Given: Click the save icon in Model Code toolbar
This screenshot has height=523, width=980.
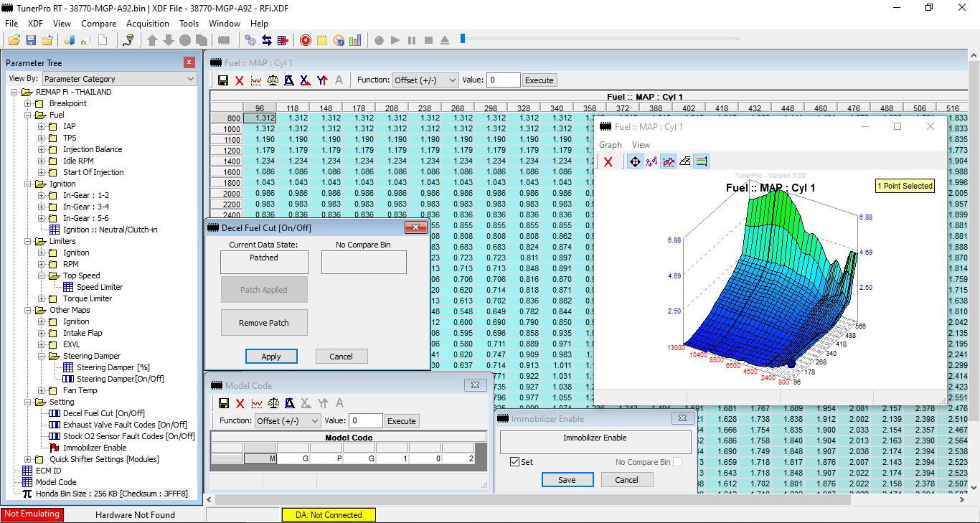Looking at the screenshot, I should (x=223, y=404).
